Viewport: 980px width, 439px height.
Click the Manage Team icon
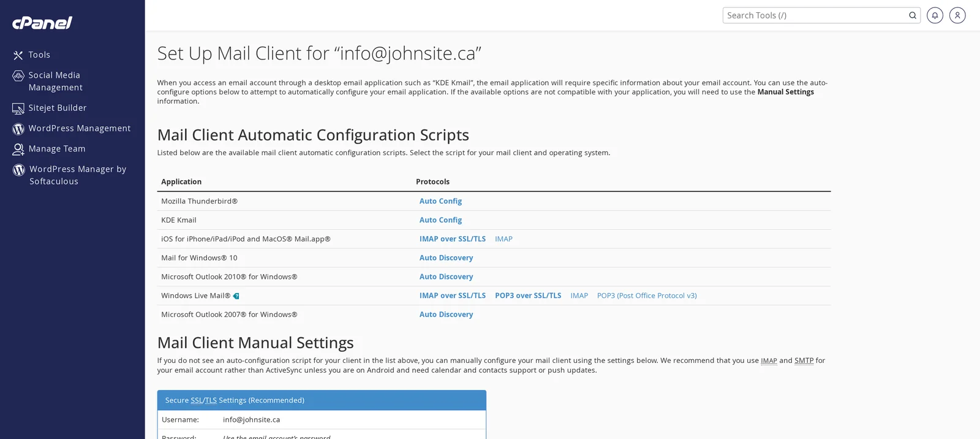18,149
